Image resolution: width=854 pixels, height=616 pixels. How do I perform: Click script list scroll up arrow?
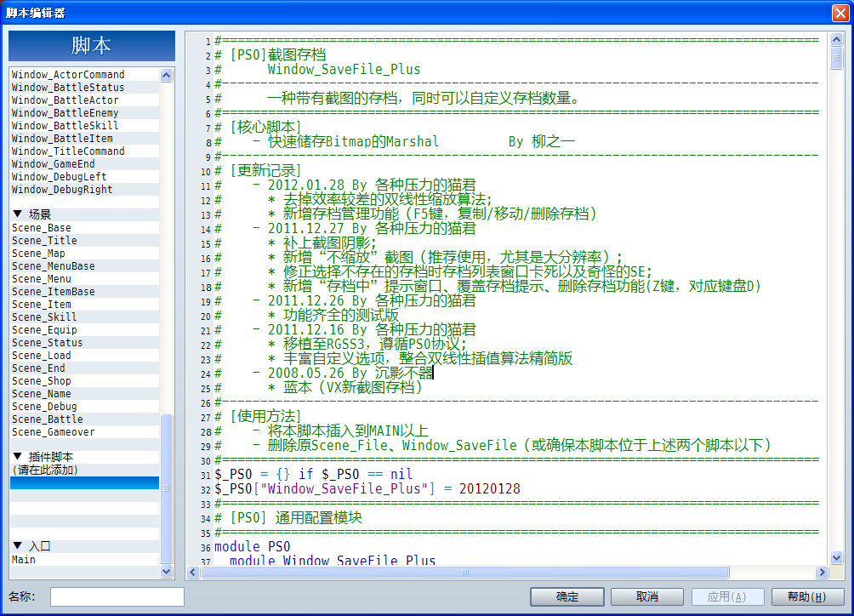(167, 75)
